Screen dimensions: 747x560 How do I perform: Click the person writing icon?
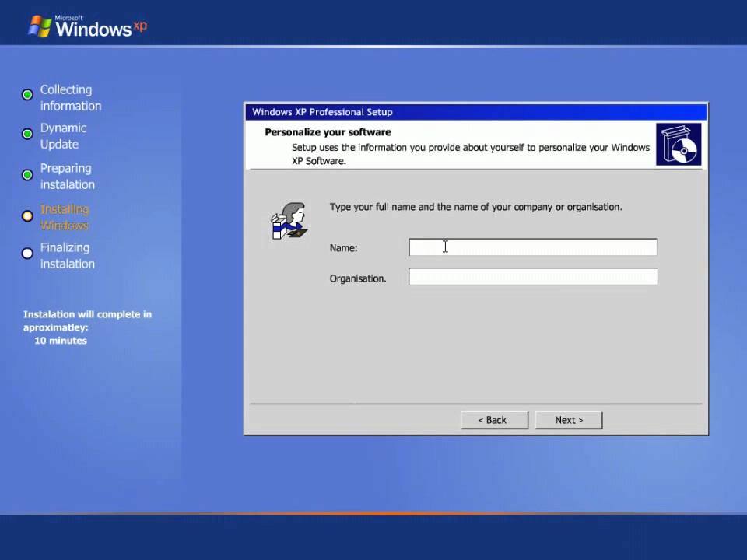tap(289, 220)
